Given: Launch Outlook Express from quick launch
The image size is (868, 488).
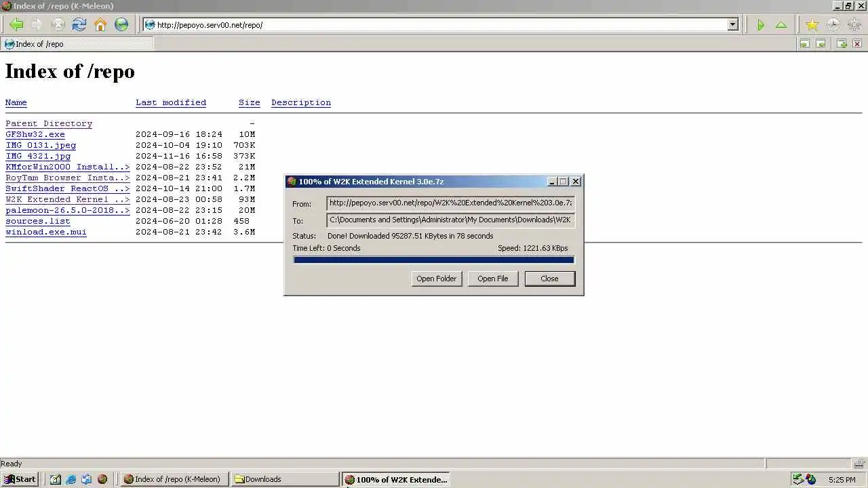Looking at the screenshot, I should point(87,479).
